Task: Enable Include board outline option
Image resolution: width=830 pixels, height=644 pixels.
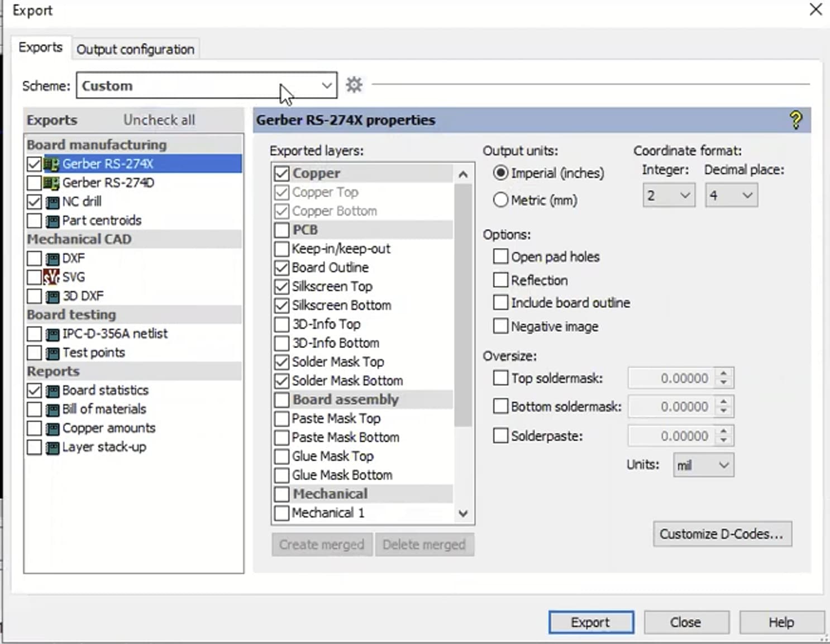Action: click(x=500, y=303)
